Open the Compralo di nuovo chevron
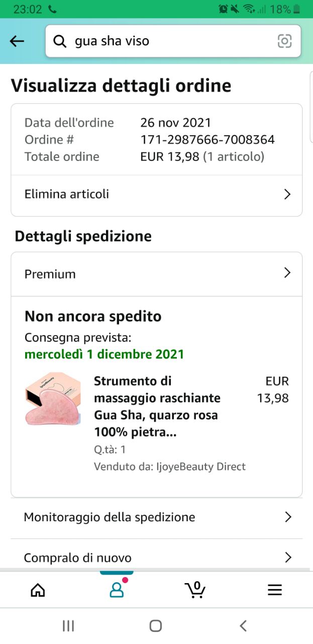This screenshot has width=313, height=644. tap(288, 557)
